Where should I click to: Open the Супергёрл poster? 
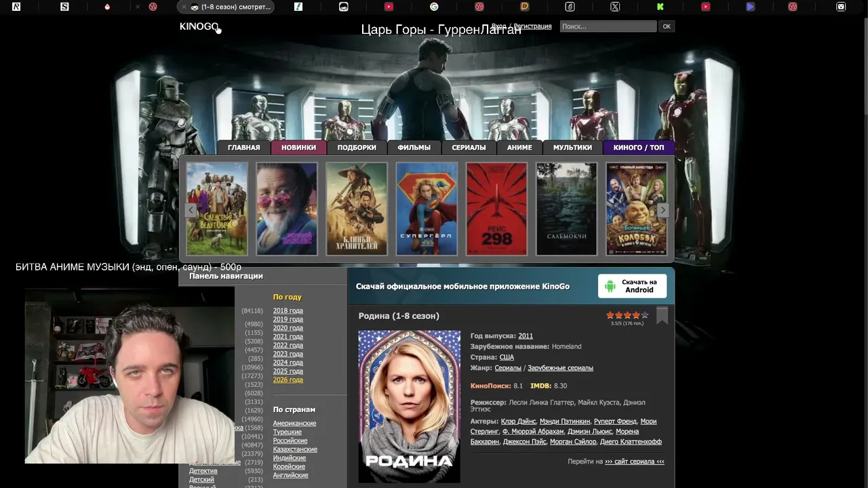[427, 209]
